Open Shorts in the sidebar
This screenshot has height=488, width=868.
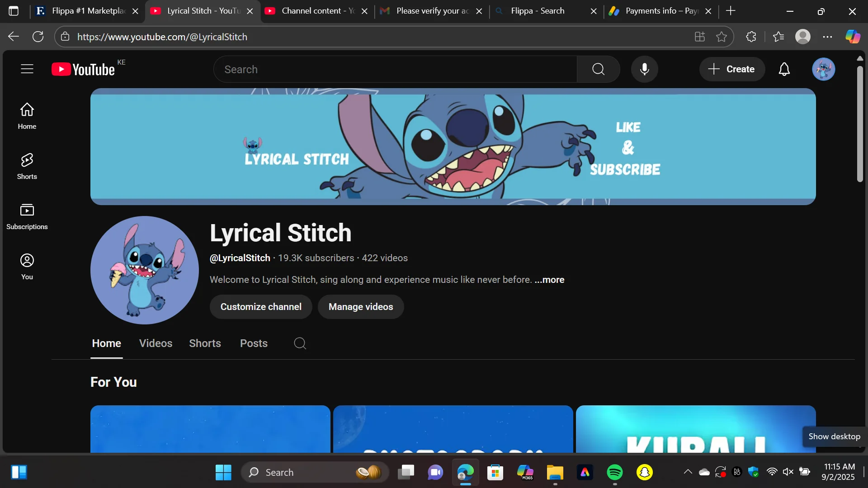tap(27, 166)
